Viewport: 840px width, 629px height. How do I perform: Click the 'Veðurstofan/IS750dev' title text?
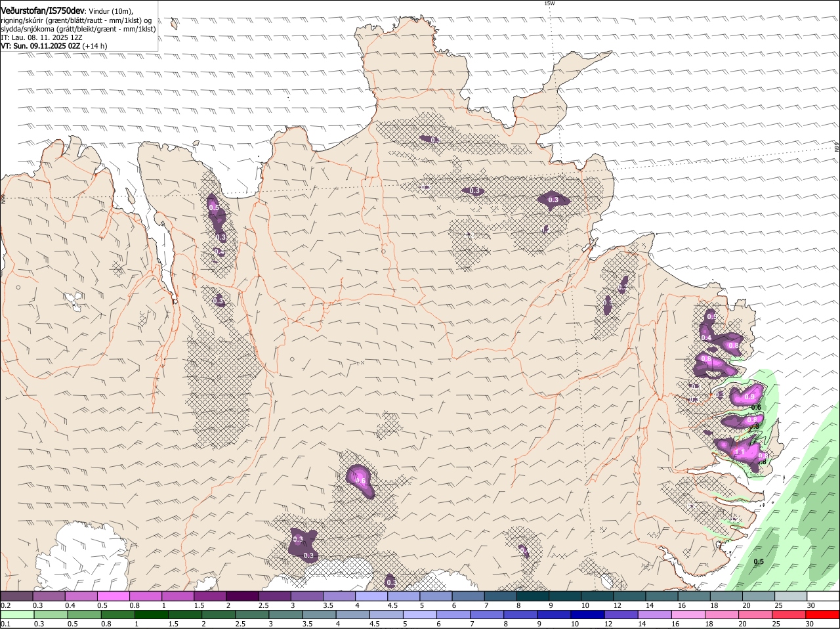point(43,11)
